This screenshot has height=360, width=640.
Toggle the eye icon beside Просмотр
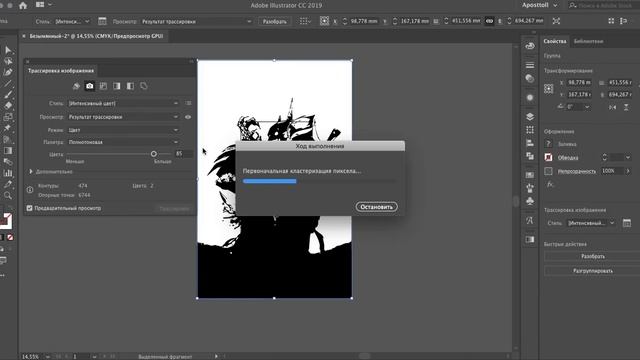coord(188,117)
